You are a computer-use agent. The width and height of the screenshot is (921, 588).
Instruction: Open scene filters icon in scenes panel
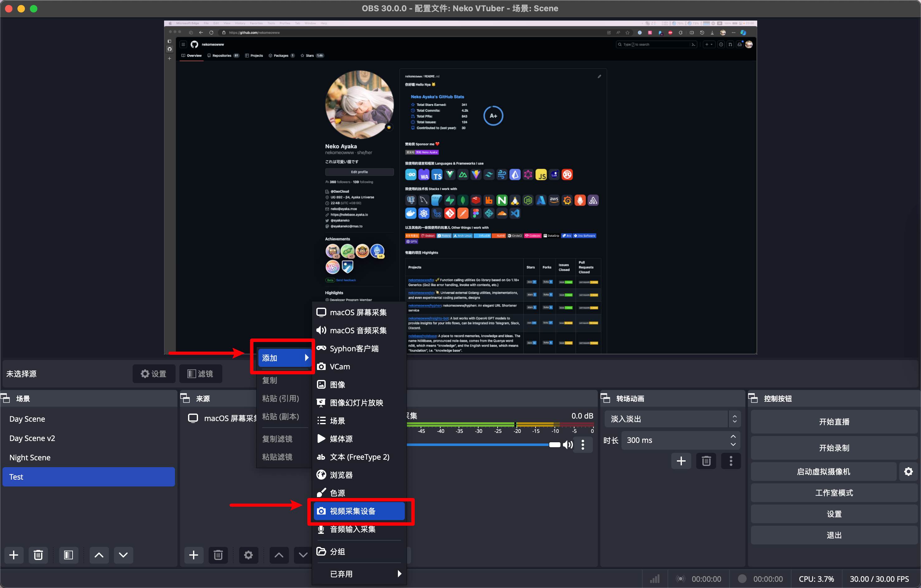pos(68,555)
